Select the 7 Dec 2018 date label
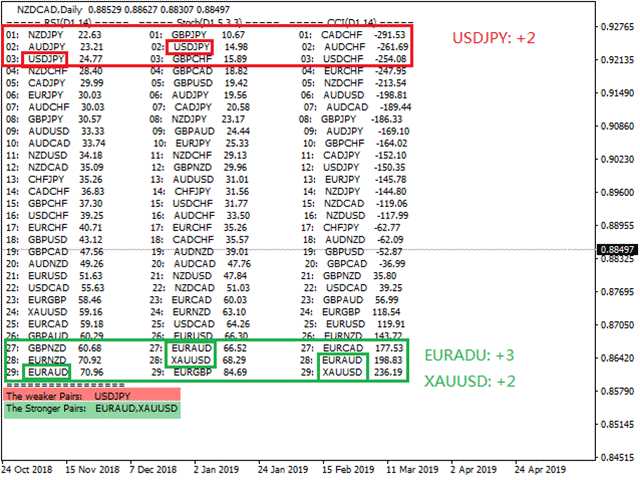 tap(153, 470)
